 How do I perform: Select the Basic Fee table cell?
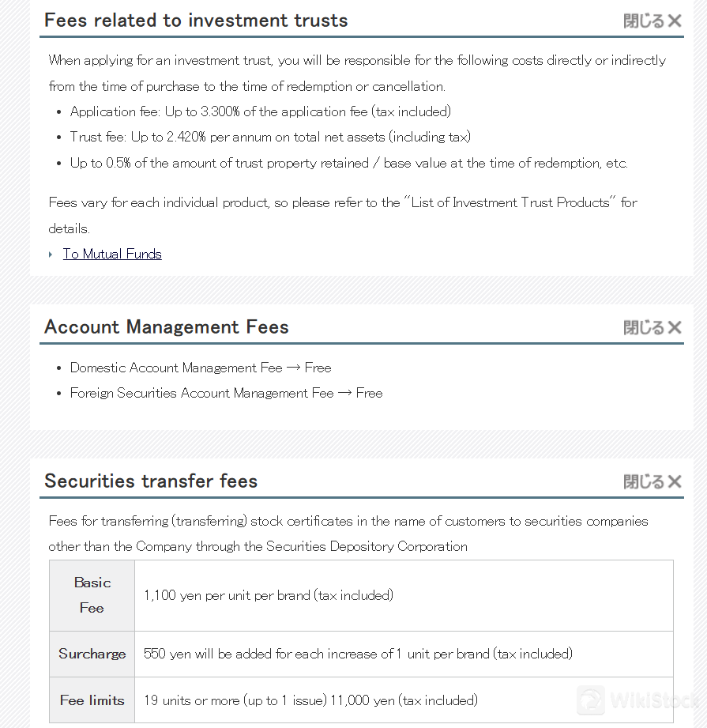point(92,595)
